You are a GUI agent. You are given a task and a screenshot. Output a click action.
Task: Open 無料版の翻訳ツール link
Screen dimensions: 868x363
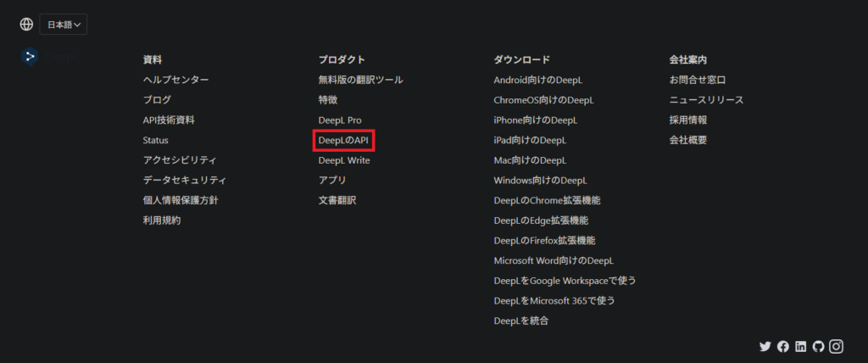[x=361, y=80]
